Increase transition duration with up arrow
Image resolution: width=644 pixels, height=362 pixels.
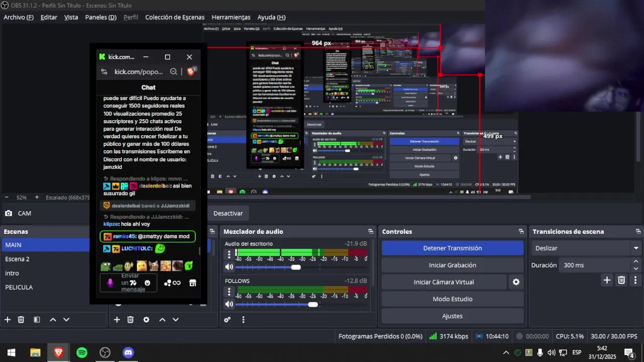[x=636, y=261]
